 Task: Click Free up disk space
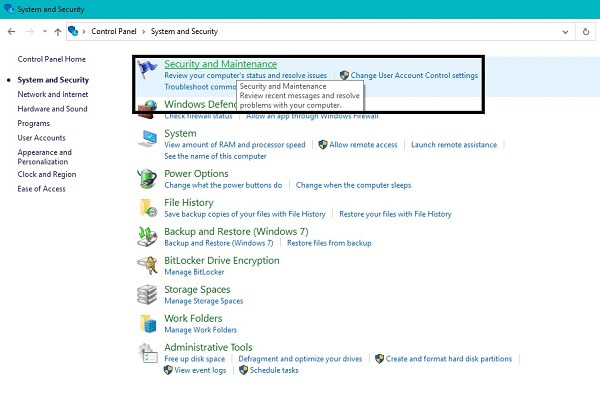195,359
